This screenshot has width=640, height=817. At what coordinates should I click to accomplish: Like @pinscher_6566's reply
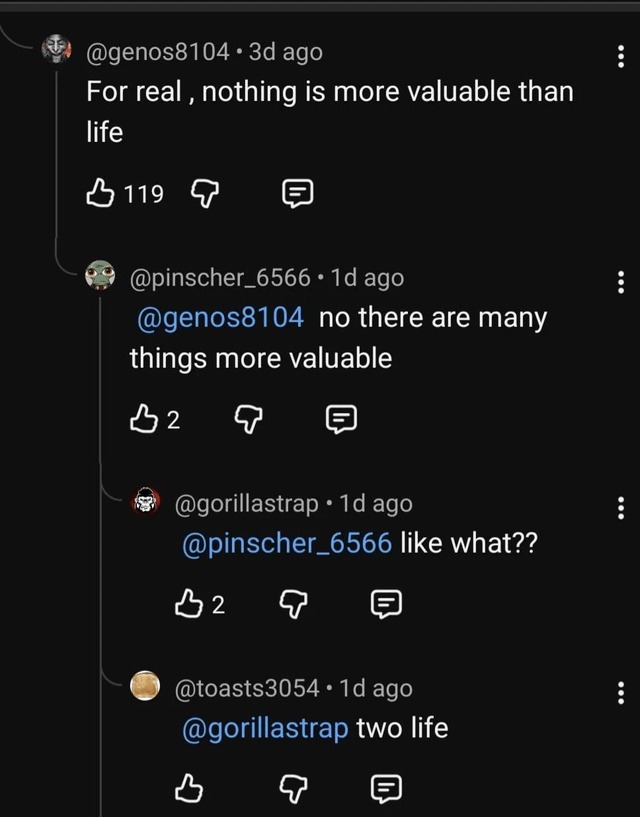point(147,419)
